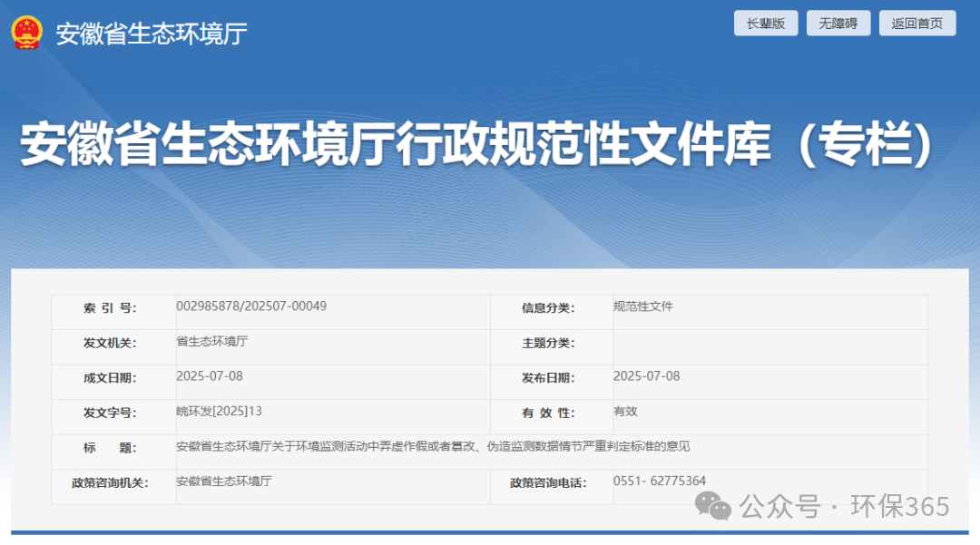Select 发布日期 value 2025-07-08
This screenshot has height=545, width=980.
coord(646,375)
